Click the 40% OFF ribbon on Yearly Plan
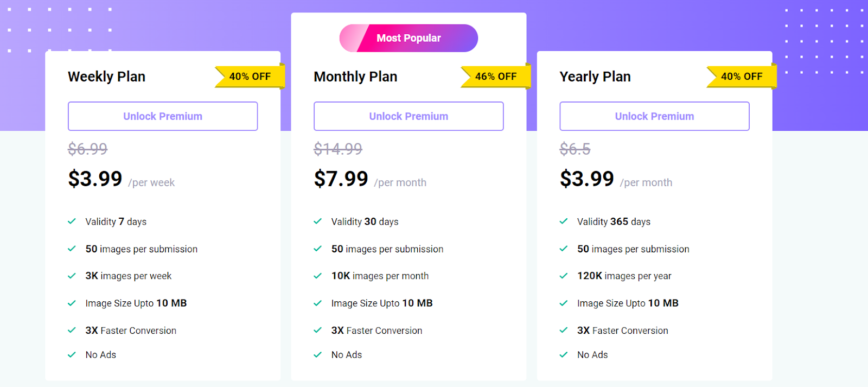 741,77
